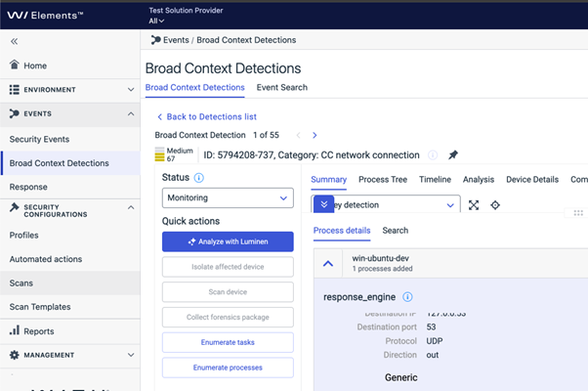Click Analyze with Luminen button
588x391 pixels.
pos(228,241)
